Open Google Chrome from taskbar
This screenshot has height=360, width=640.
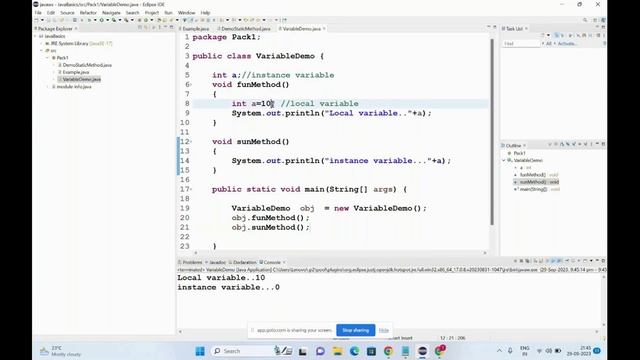(388, 351)
